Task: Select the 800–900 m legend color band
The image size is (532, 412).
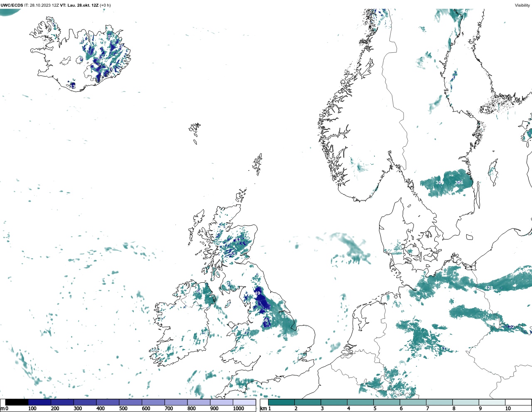Action: (199, 402)
